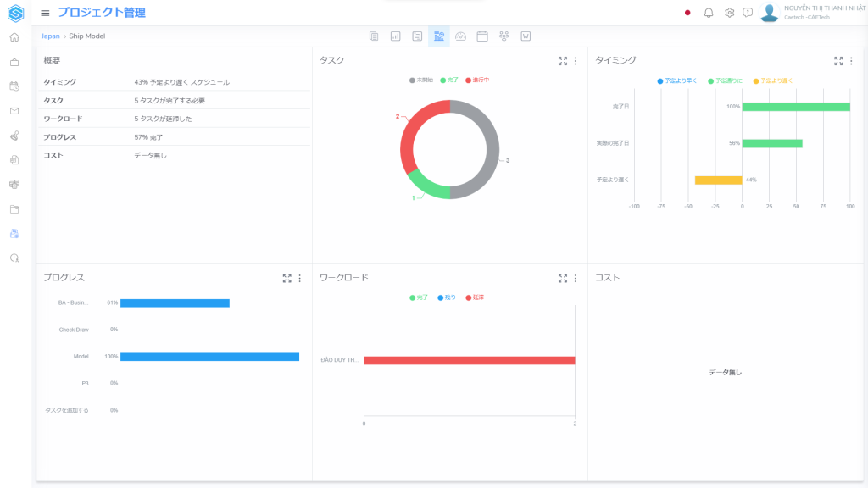The height and width of the screenshot is (488, 868).
Task: Open the mail icon in sidebar
Action: (x=14, y=111)
